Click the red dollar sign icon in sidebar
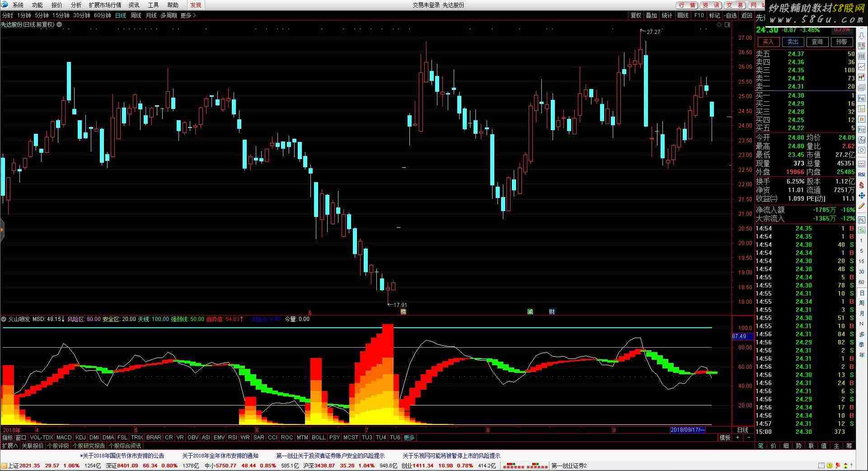The height and width of the screenshot is (471, 868). 861,185
